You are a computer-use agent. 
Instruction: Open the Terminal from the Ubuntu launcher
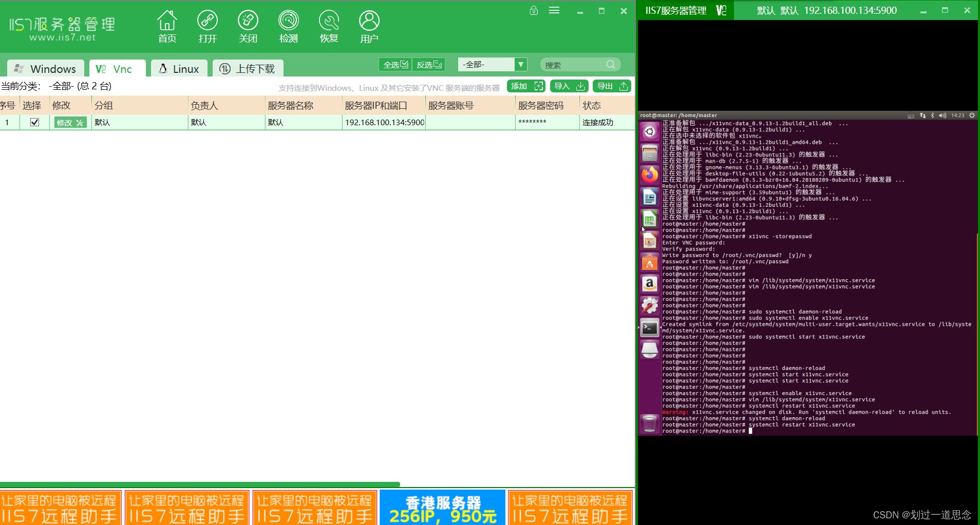(x=649, y=327)
